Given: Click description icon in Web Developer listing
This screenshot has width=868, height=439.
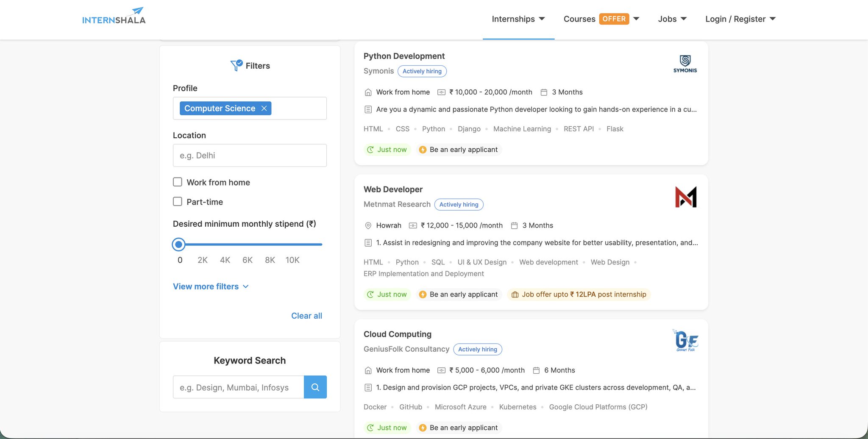Looking at the screenshot, I should click(x=368, y=243).
